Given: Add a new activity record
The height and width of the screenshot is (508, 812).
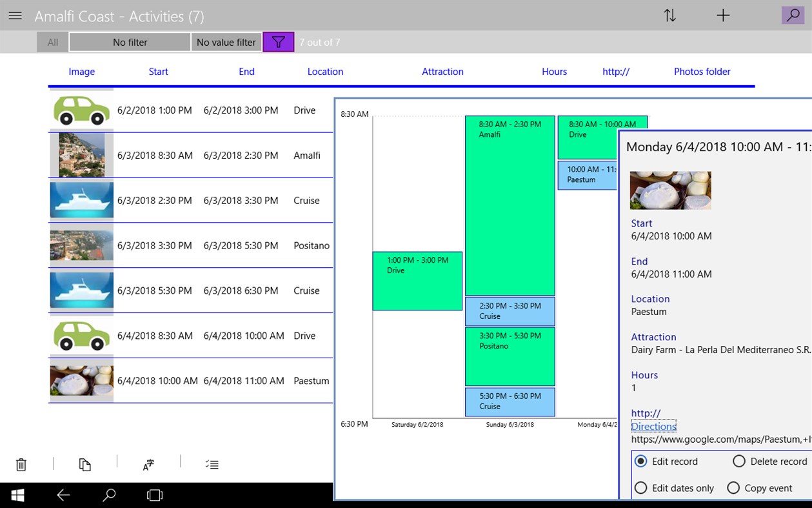Looking at the screenshot, I should click(x=723, y=15).
